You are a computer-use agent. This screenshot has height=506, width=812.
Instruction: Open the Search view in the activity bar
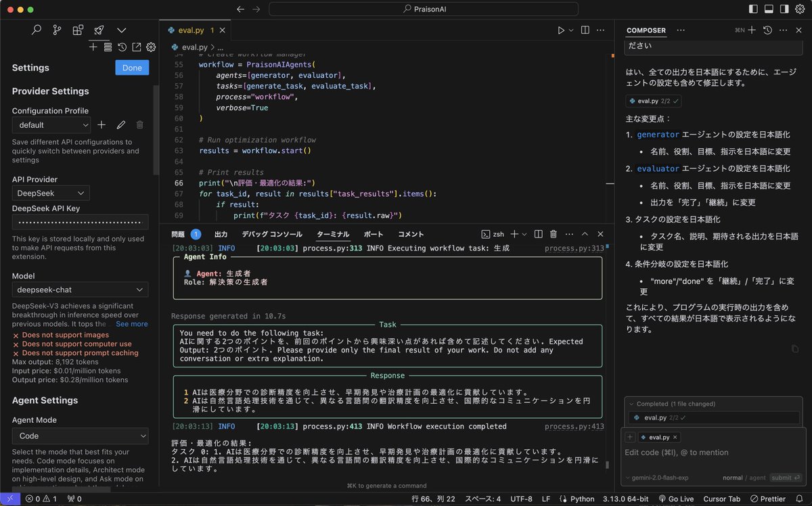pyautogui.click(x=37, y=30)
